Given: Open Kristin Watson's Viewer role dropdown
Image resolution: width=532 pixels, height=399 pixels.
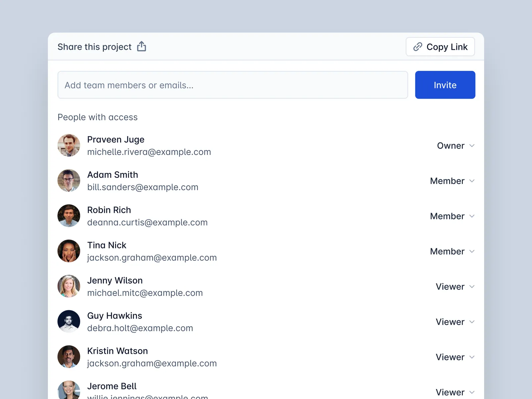Looking at the screenshot, I should [455, 357].
